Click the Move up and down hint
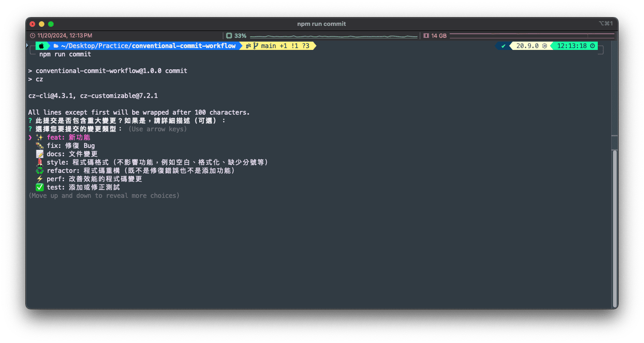The image size is (644, 343). pyautogui.click(x=104, y=196)
